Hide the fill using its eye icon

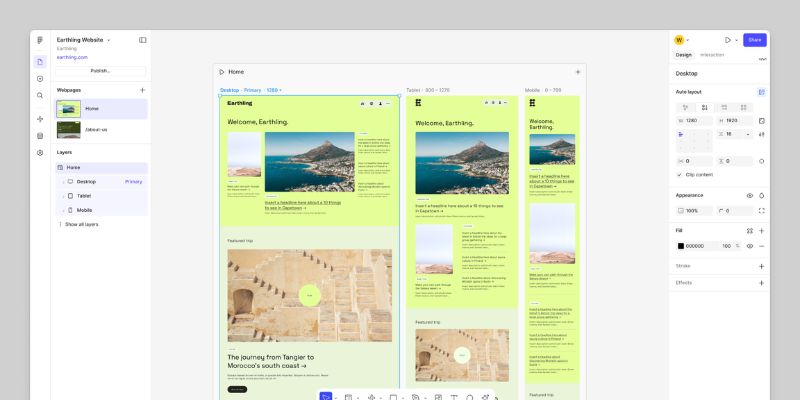click(x=750, y=246)
